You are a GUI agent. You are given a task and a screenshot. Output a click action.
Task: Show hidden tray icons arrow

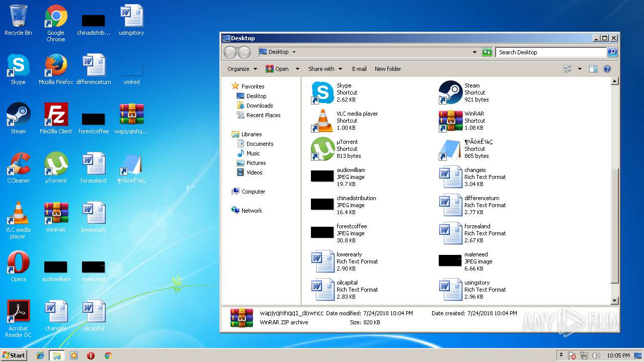[560, 355]
